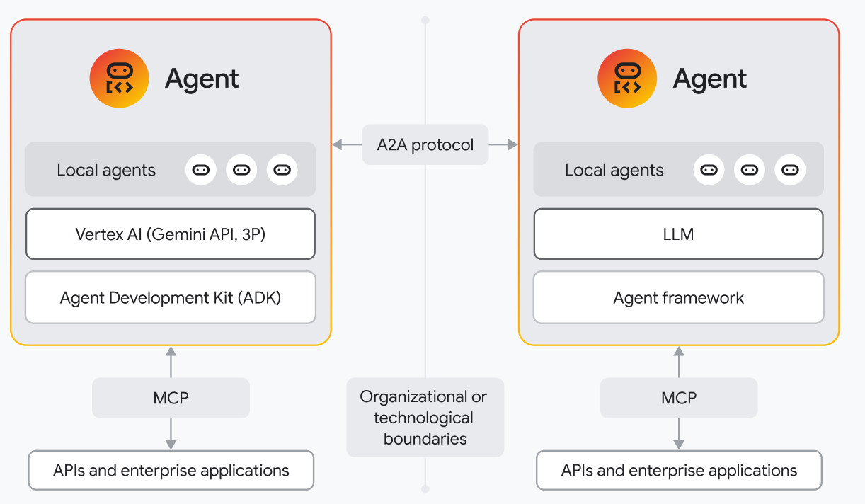Select the LLM box

pyautogui.click(x=678, y=234)
